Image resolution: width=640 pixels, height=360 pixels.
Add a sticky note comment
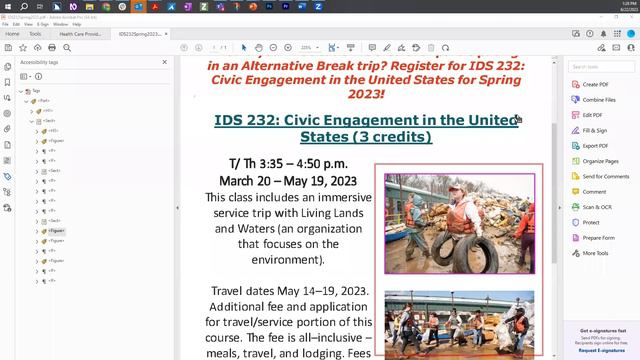pos(372,48)
